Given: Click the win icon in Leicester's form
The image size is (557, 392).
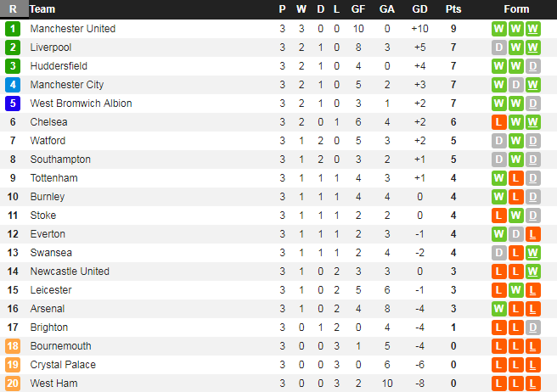Looking at the screenshot, I should pos(516,290).
